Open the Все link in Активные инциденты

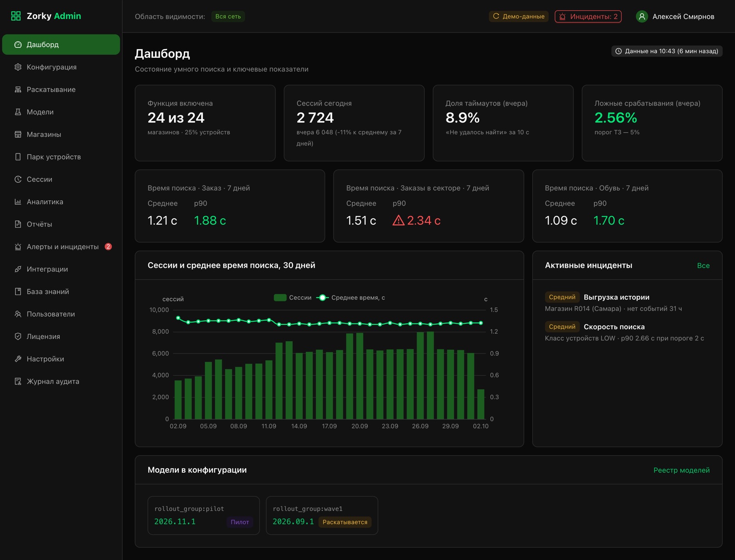click(703, 266)
